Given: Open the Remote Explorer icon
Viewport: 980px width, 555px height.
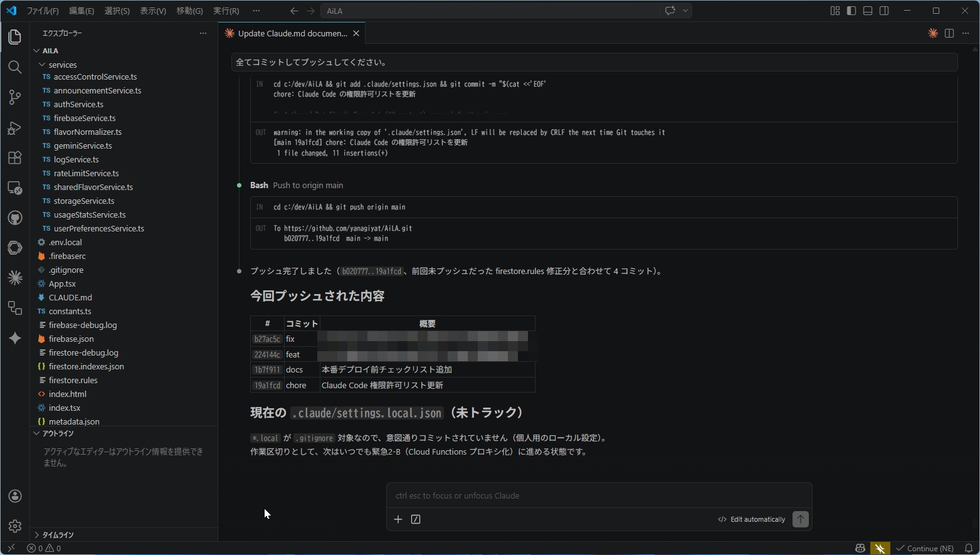Looking at the screenshot, I should [x=15, y=188].
